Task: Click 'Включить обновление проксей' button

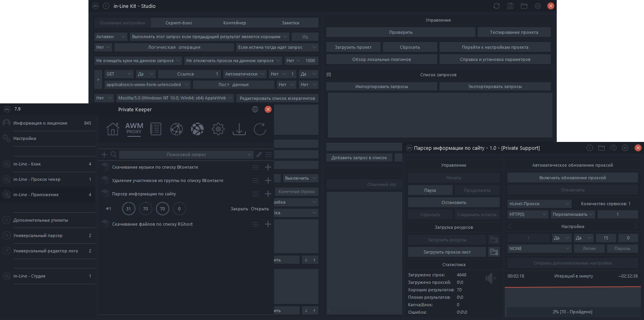Action: click(x=572, y=178)
